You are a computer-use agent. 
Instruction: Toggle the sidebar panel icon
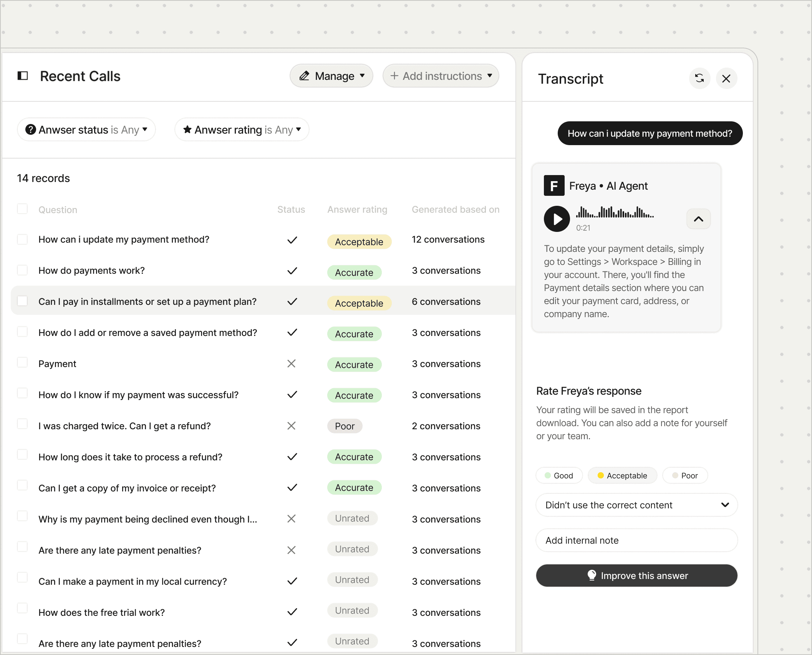click(23, 76)
